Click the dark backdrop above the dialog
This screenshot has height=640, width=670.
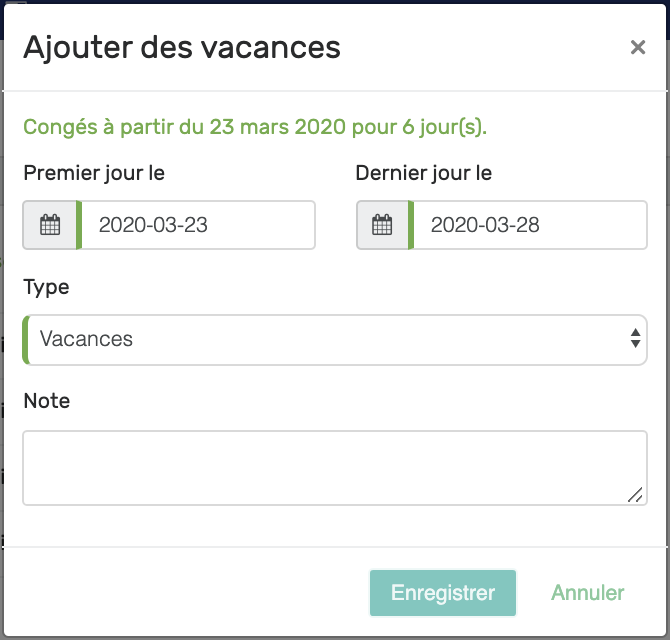point(335,2)
